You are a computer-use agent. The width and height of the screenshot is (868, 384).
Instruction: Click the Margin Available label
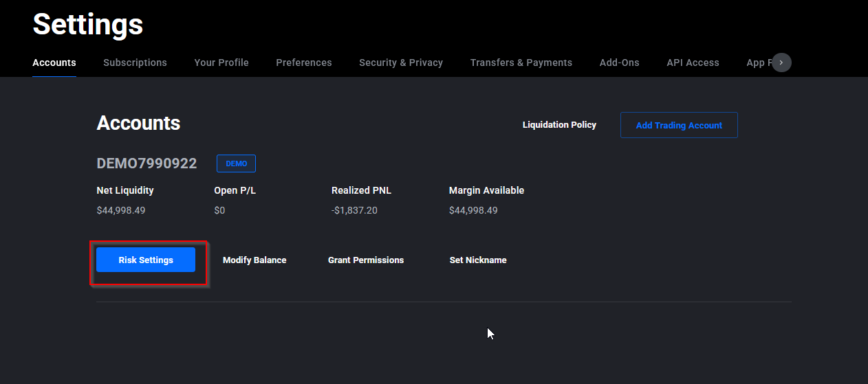pos(486,190)
